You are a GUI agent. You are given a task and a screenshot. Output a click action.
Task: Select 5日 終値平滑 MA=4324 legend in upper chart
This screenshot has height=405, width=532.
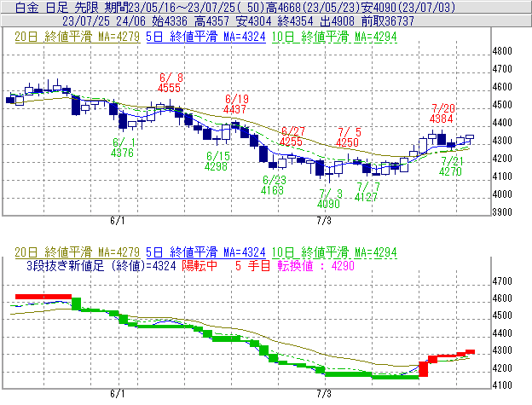[x=205, y=37]
